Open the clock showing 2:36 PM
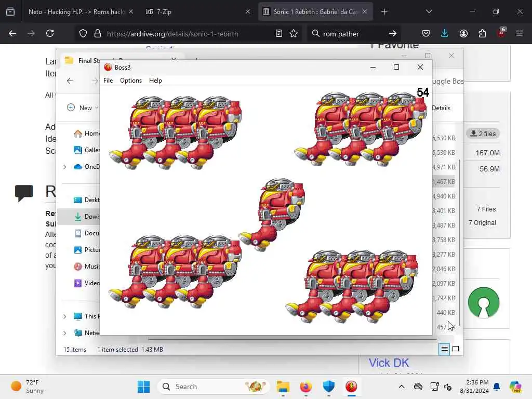This screenshot has width=532, height=399. (x=474, y=387)
